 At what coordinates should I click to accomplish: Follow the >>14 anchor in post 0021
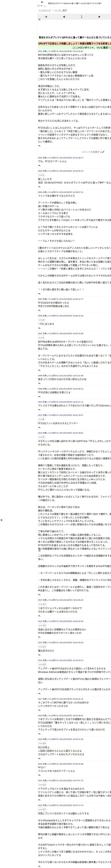[42, 785]
